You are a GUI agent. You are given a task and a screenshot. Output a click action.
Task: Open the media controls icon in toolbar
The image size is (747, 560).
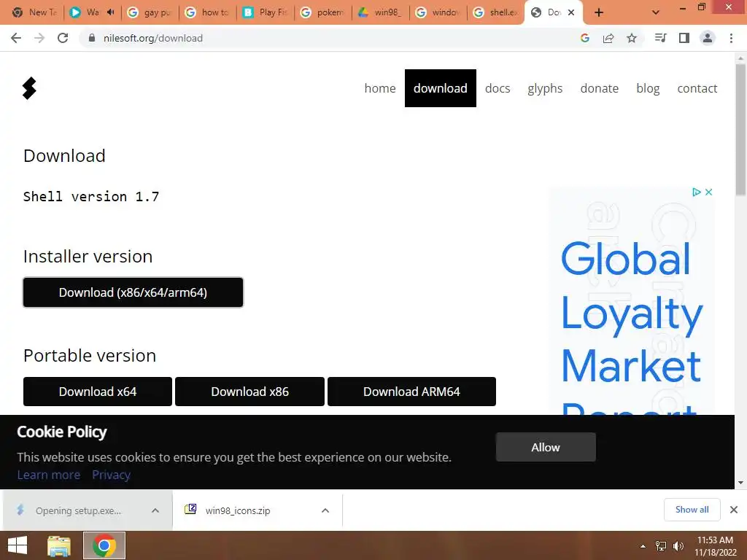pos(661,38)
